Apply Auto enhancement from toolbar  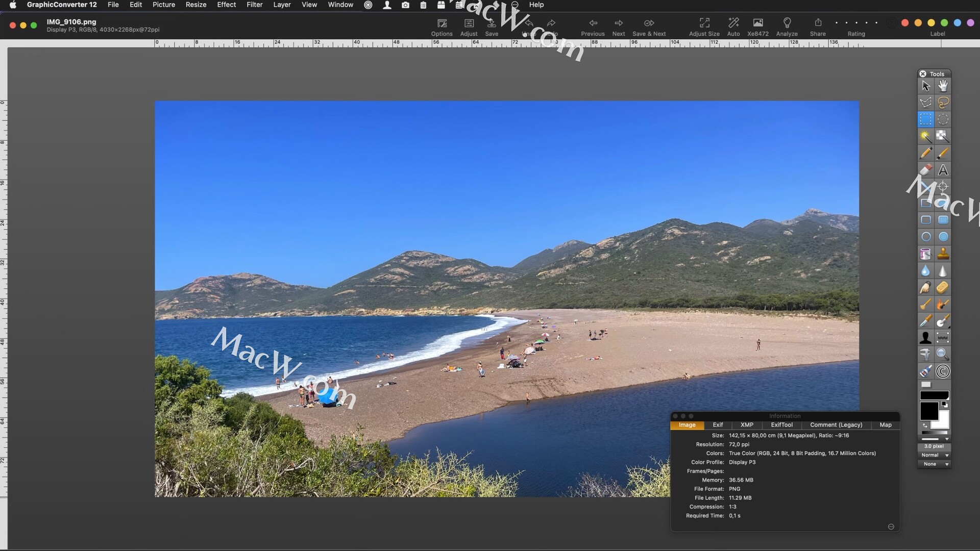coord(733,27)
